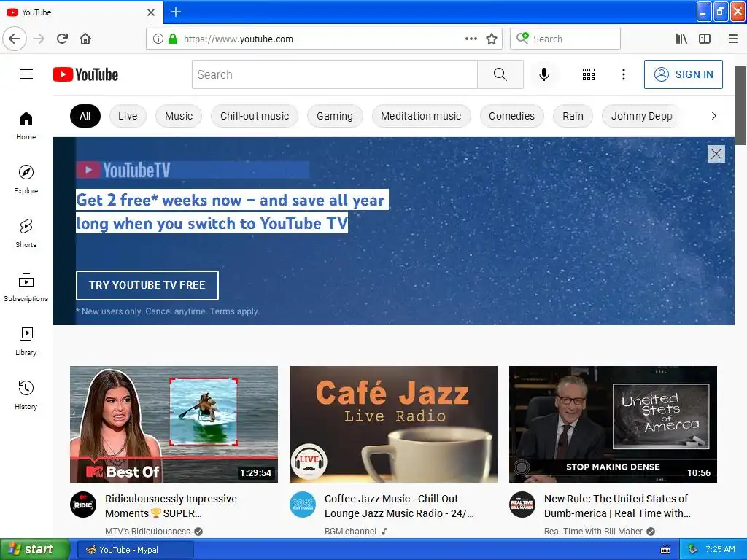The width and height of the screenshot is (747, 560).
Task: Open a new browser tab
Action: (176, 12)
